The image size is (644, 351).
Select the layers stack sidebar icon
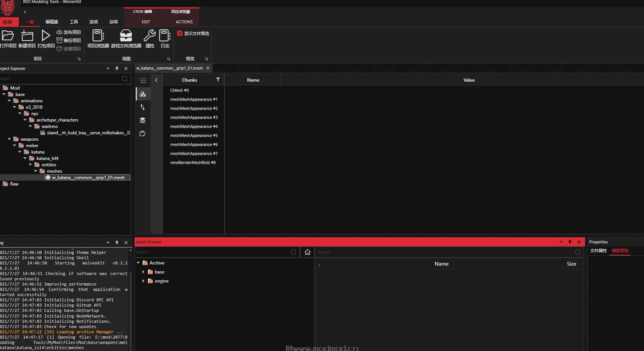[x=142, y=120]
